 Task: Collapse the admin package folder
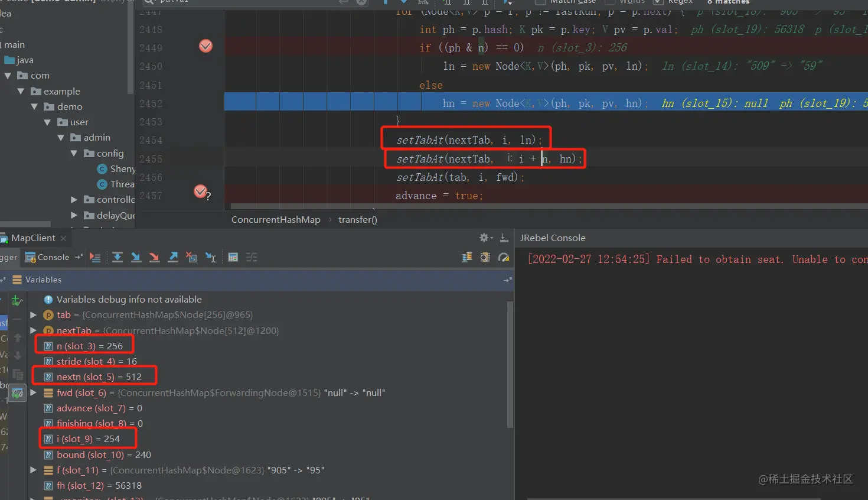point(61,138)
